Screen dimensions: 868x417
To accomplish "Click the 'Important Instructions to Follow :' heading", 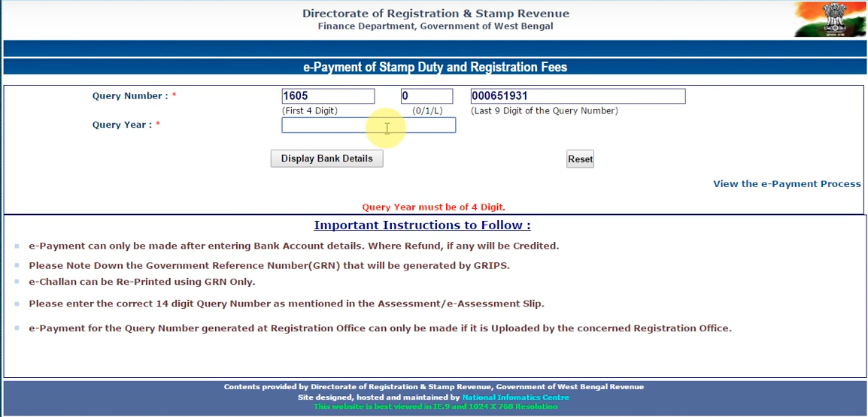I will point(423,225).
